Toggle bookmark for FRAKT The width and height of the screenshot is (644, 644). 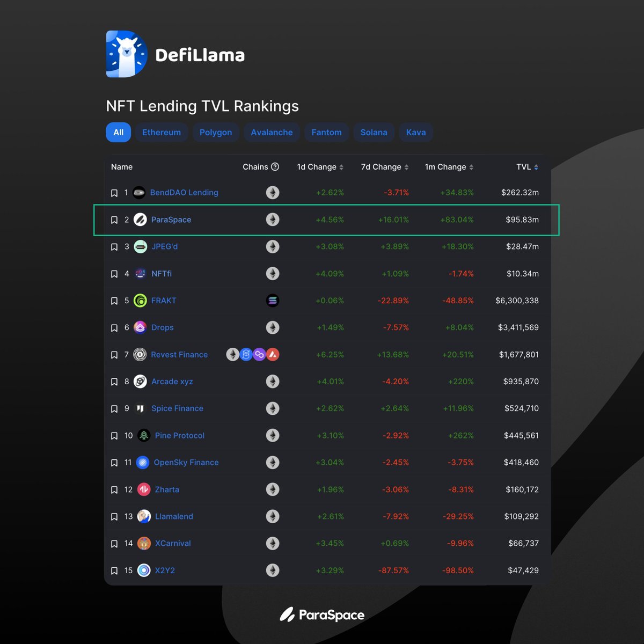114,301
